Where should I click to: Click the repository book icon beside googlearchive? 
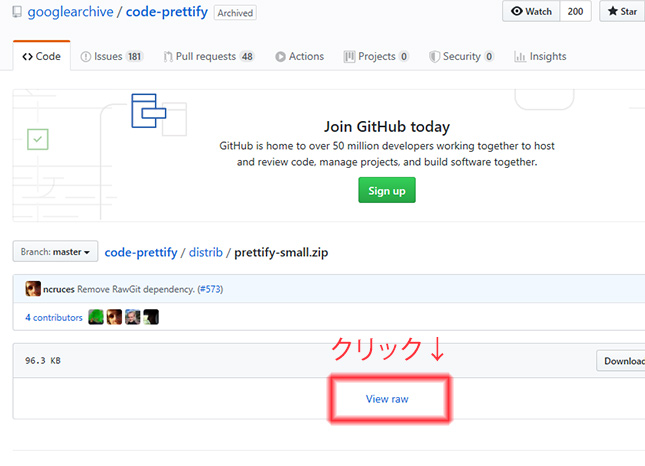point(17,12)
